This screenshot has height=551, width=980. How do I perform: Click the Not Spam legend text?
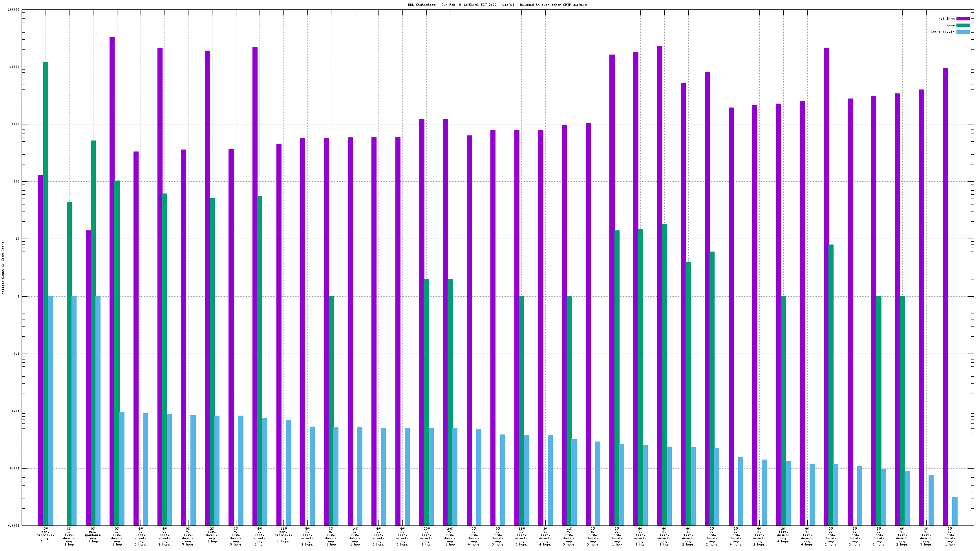[946, 18]
